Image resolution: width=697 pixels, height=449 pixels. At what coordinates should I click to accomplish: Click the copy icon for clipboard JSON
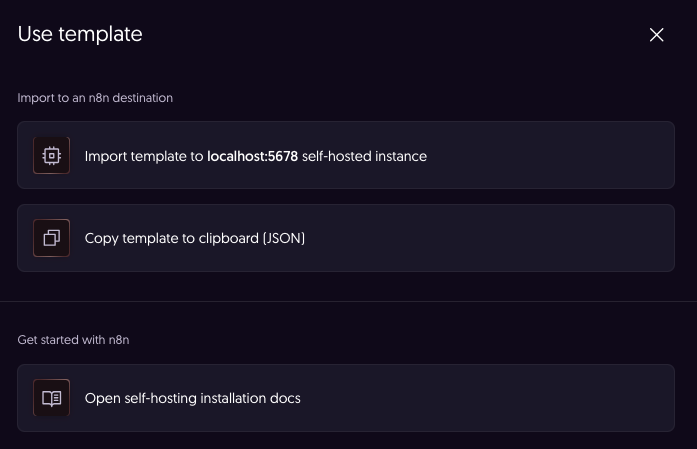coord(52,238)
